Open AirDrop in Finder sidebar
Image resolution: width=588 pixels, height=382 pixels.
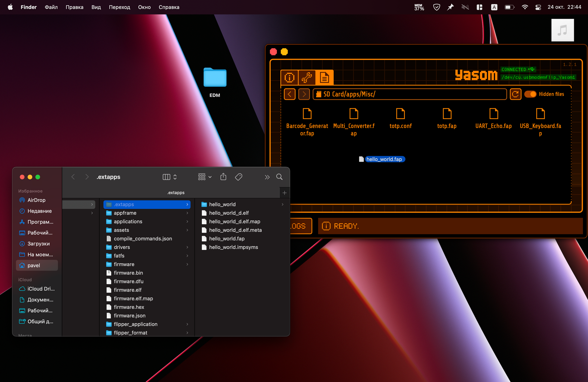pos(36,200)
